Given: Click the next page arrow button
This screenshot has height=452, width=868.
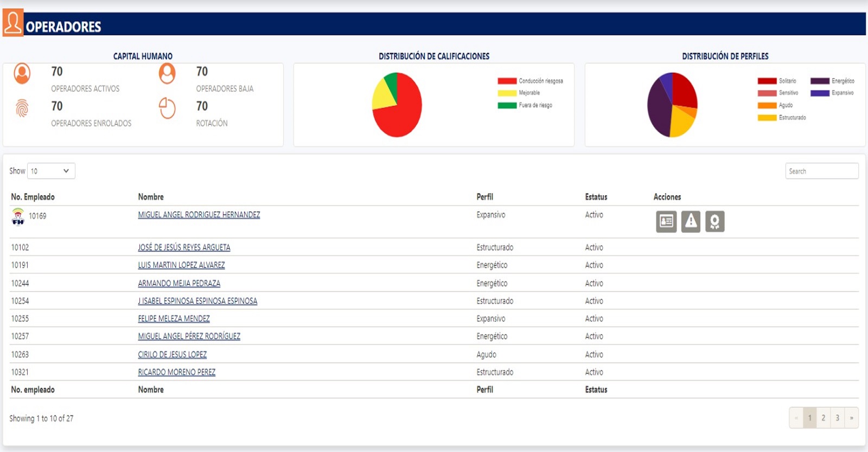Looking at the screenshot, I should [851, 418].
